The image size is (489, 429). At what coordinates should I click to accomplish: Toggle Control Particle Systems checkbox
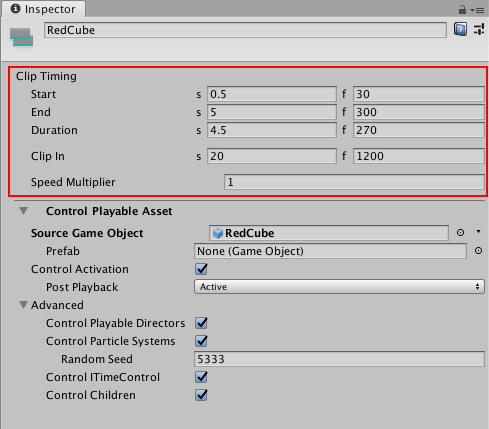[201, 341]
